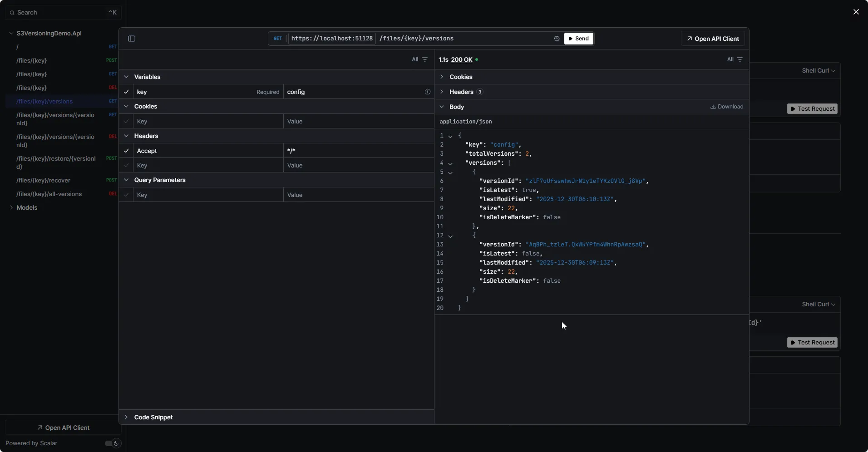This screenshot has width=868, height=452.
Task: Click the green status dot beside 200 OK
Action: point(476,59)
